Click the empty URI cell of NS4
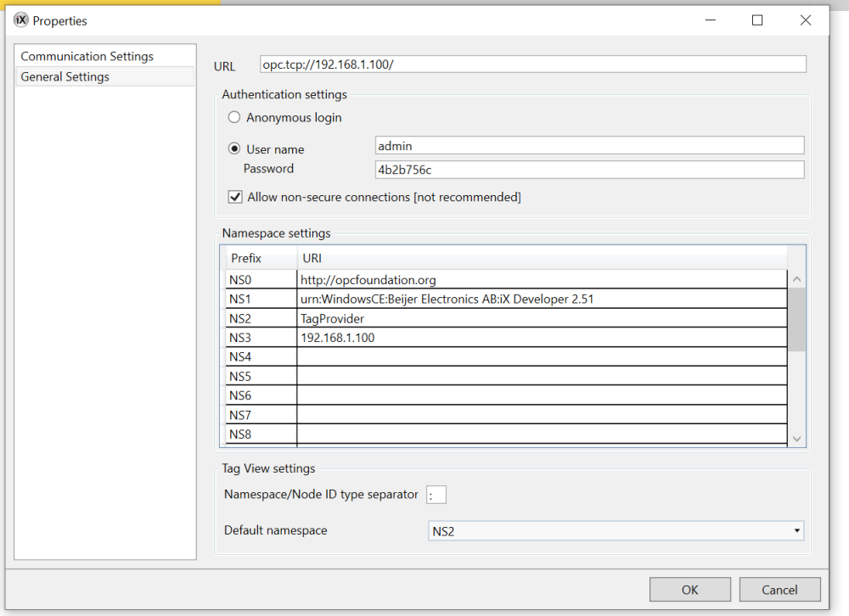 542,356
